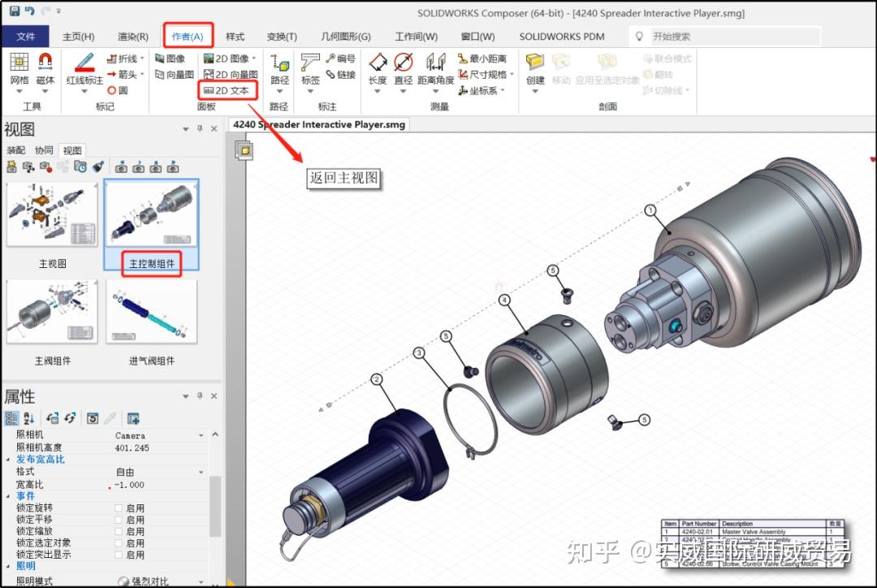Insert a 2D 文本 panel
Viewport: 877px width, 588px height.
[227, 90]
